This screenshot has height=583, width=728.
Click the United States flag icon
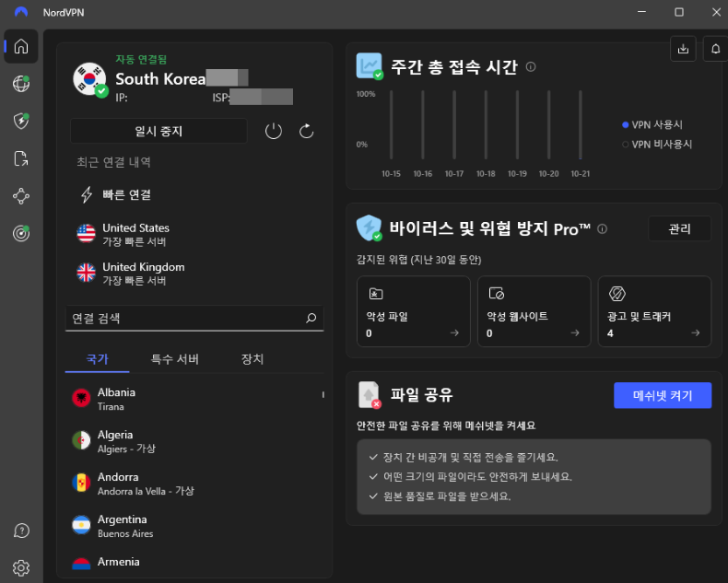coord(86,234)
